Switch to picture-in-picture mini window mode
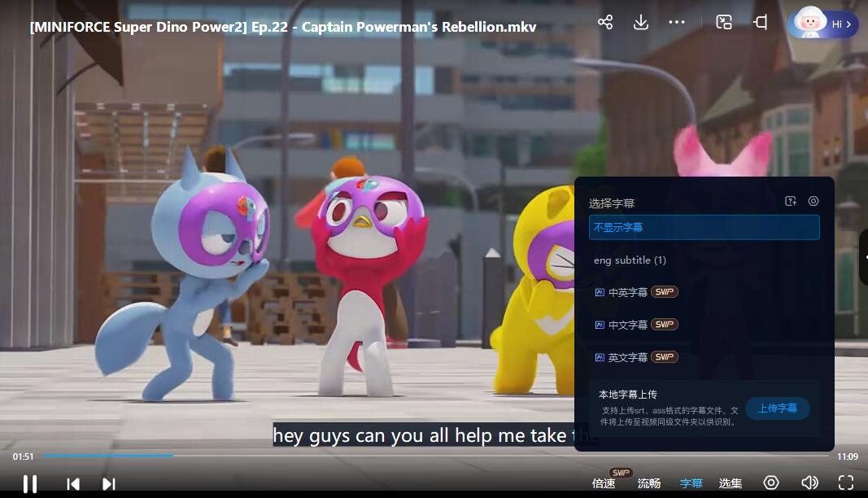 pos(724,22)
